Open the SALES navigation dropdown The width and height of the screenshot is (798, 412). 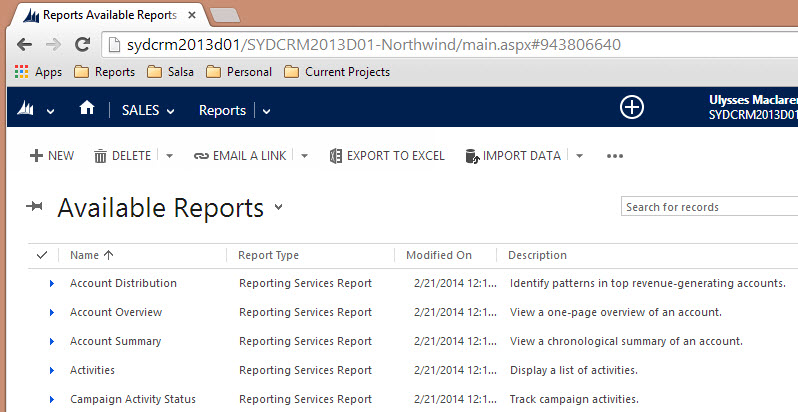point(148,110)
